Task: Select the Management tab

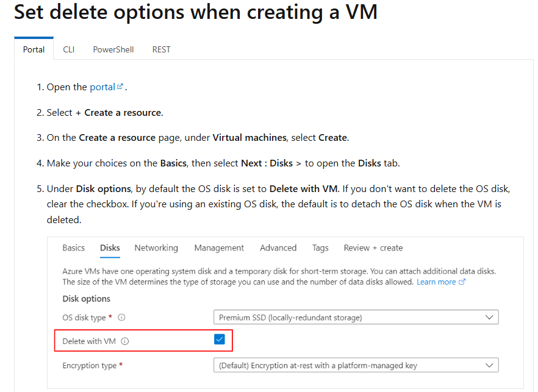Action: [219, 248]
